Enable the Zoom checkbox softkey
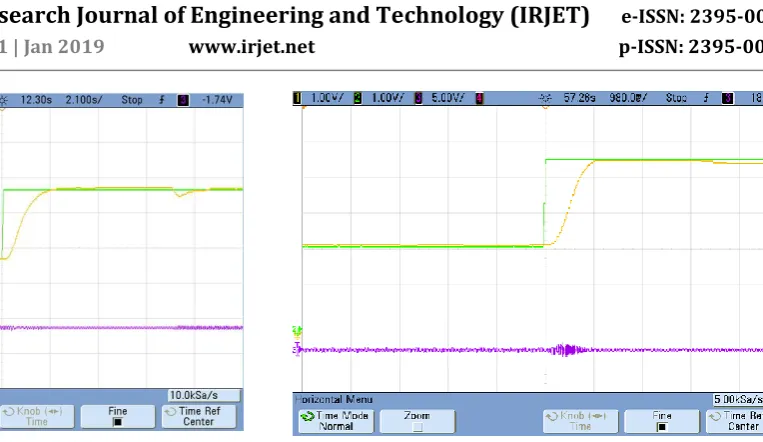 point(417,421)
